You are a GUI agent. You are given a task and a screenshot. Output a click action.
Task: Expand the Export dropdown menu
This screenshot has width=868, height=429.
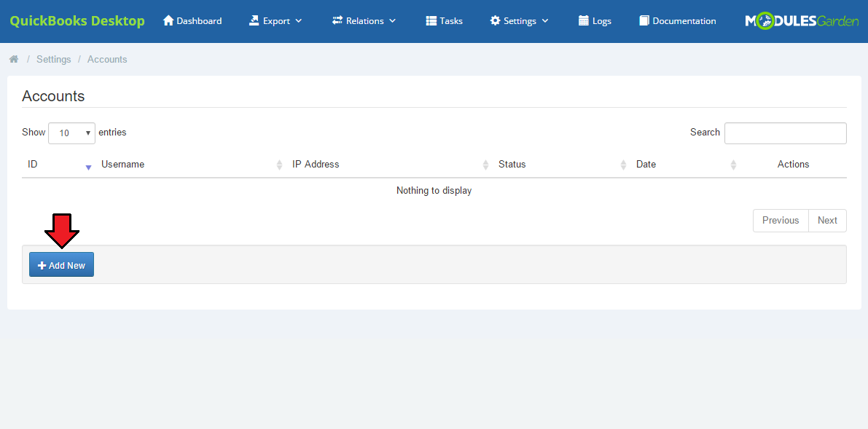click(275, 21)
